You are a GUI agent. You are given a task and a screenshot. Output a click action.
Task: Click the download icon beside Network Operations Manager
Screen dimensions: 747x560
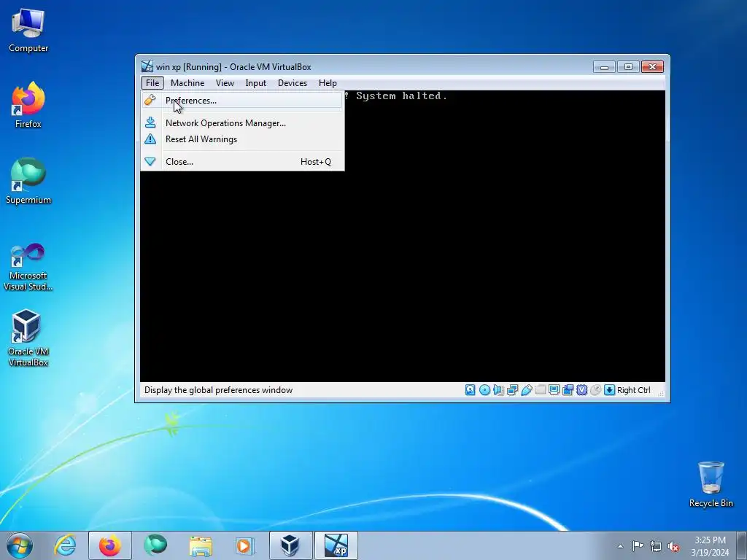click(150, 122)
